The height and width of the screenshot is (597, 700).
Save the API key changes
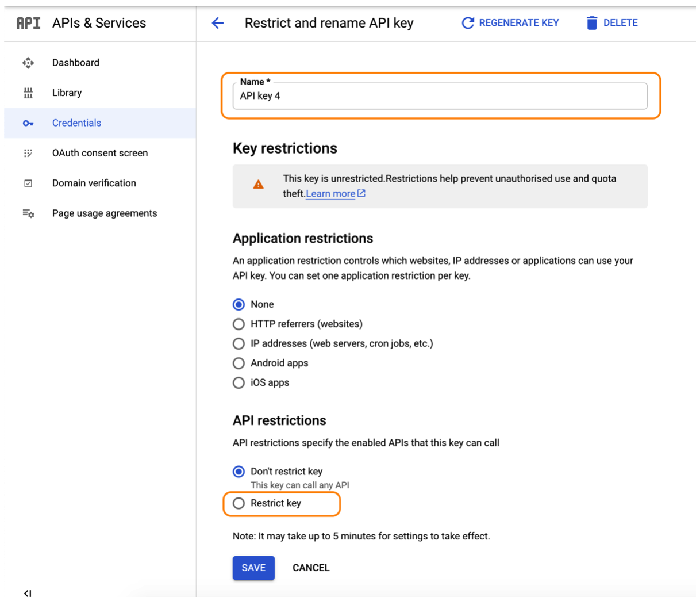point(253,568)
